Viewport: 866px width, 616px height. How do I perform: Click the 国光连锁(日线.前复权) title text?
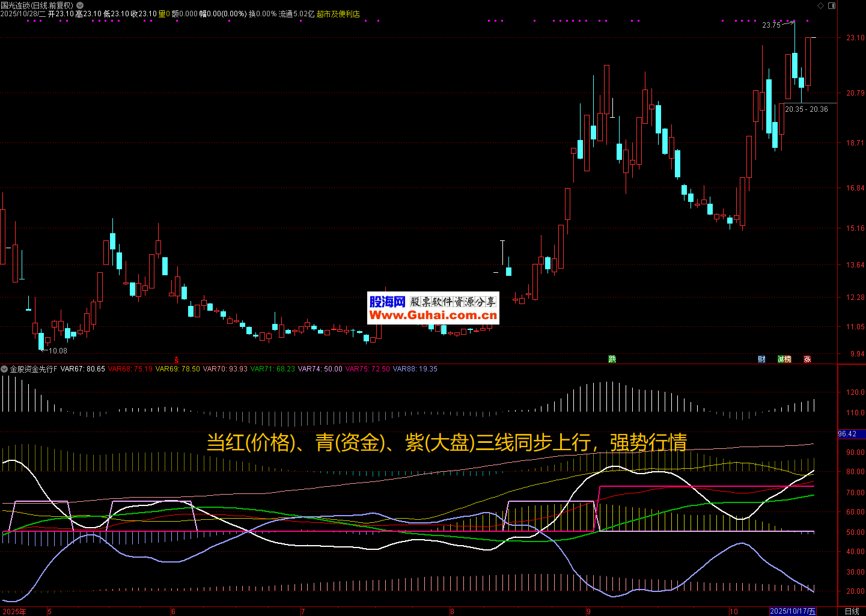[x=37, y=5]
